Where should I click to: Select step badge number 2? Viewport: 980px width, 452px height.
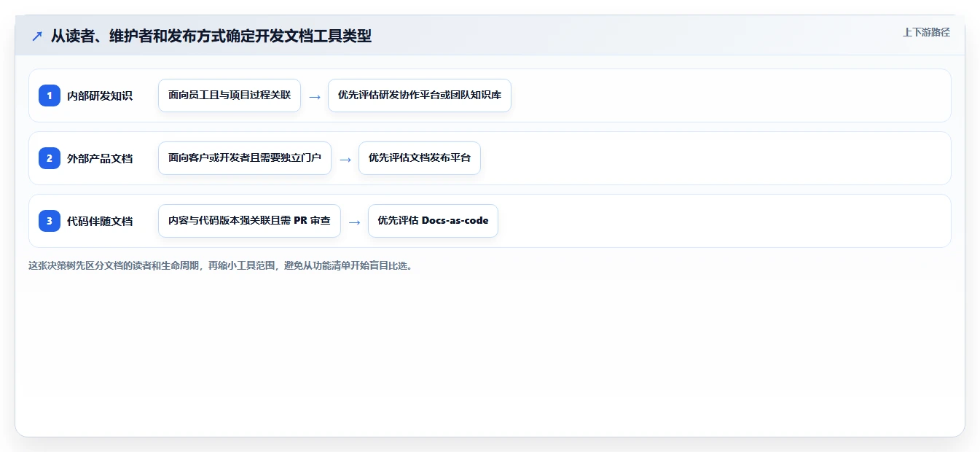tap(50, 157)
